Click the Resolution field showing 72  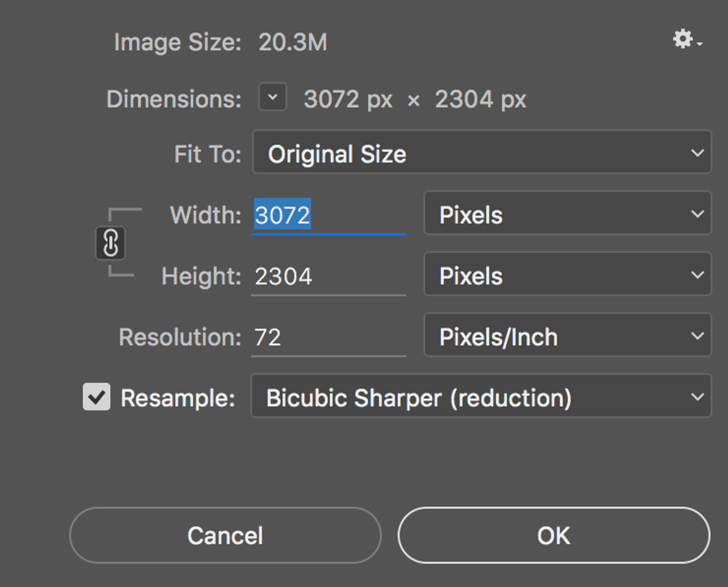pos(328,337)
